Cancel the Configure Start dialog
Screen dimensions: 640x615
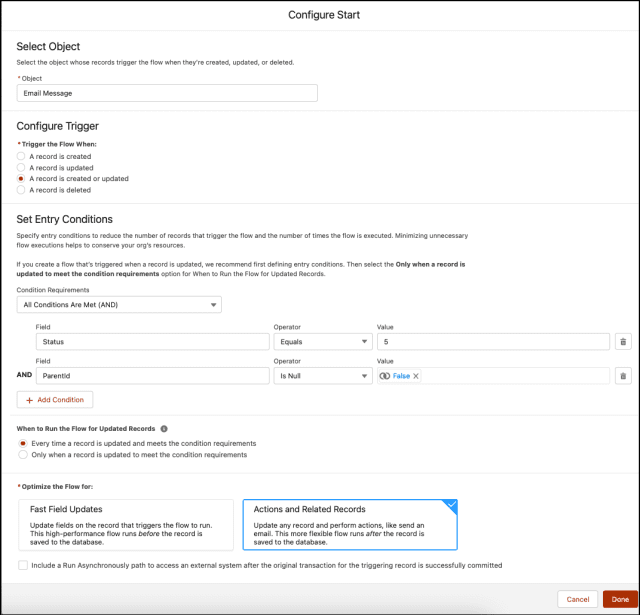coord(577,599)
